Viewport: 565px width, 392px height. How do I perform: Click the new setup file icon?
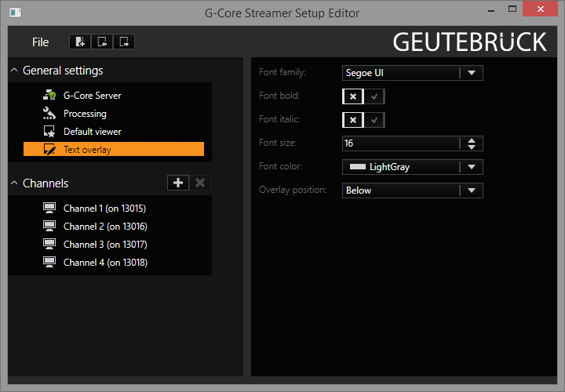80,42
